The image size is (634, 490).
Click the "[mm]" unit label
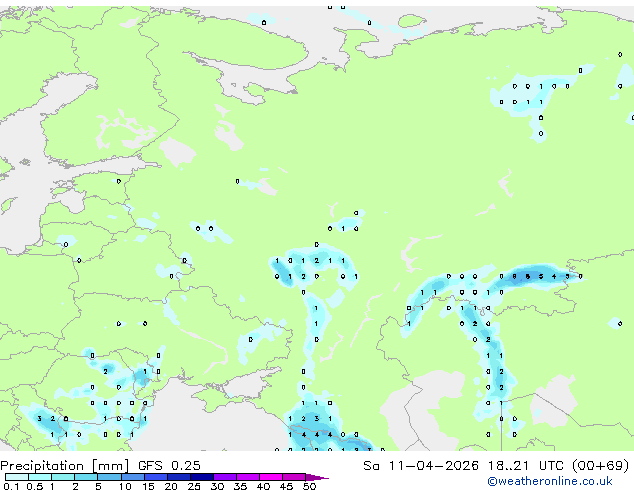110,466
